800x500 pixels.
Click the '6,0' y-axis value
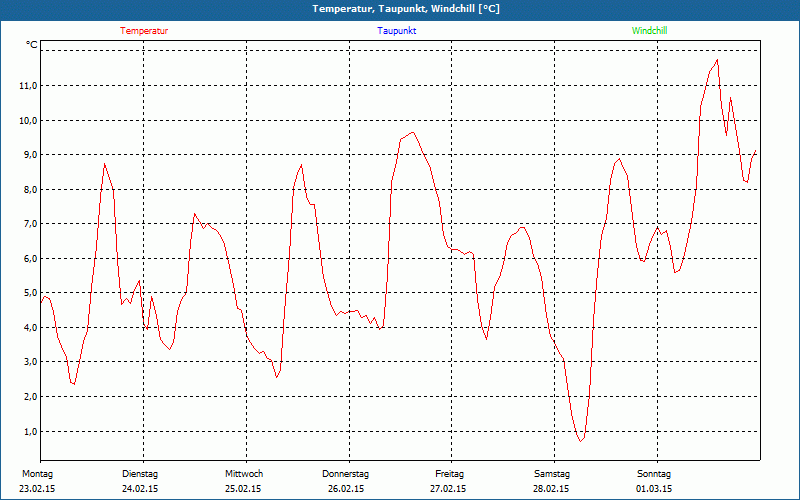pyautogui.click(x=30, y=258)
